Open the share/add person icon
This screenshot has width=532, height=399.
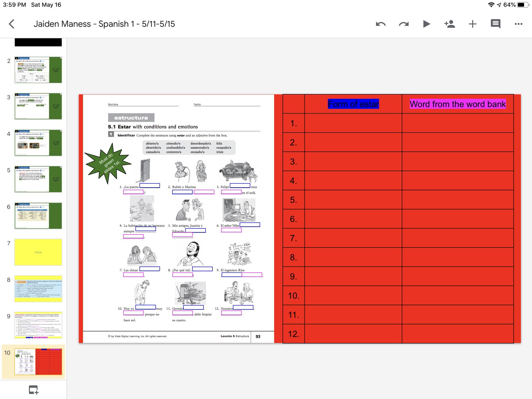[449, 24]
